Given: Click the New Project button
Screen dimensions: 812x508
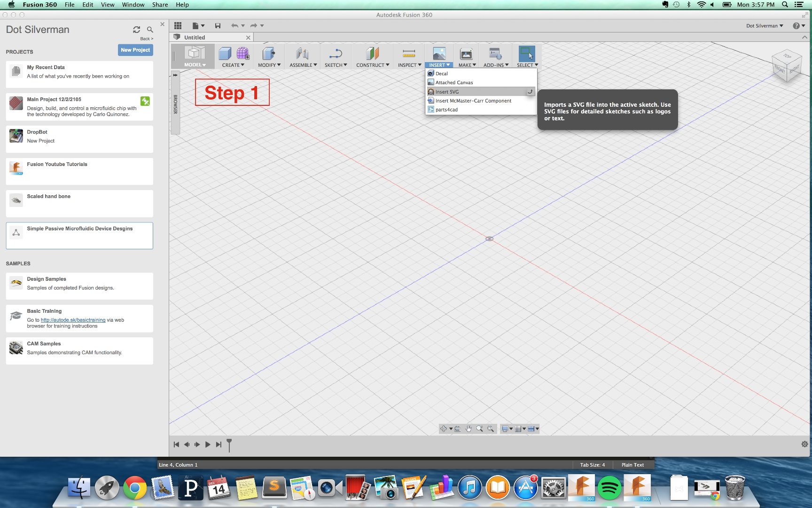Looking at the screenshot, I should (x=135, y=50).
